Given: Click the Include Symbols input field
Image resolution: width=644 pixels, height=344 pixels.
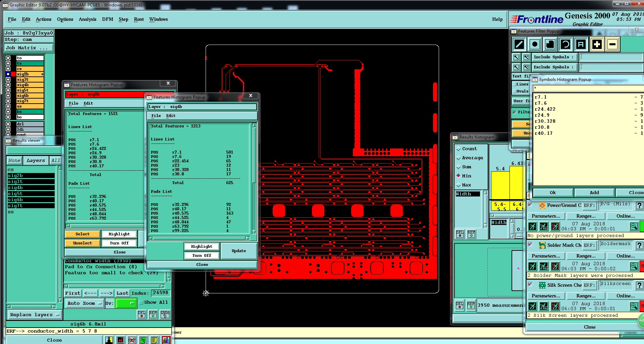Looking at the screenshot, I should [611, 57].
